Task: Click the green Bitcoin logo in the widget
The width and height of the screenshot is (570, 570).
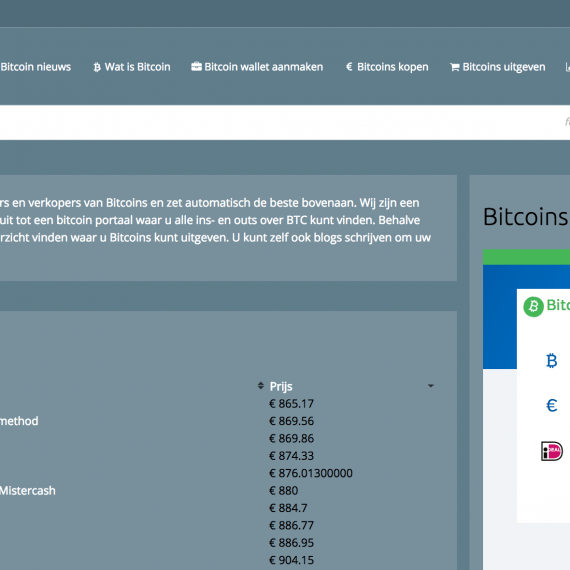Action: tap(533, 307)
